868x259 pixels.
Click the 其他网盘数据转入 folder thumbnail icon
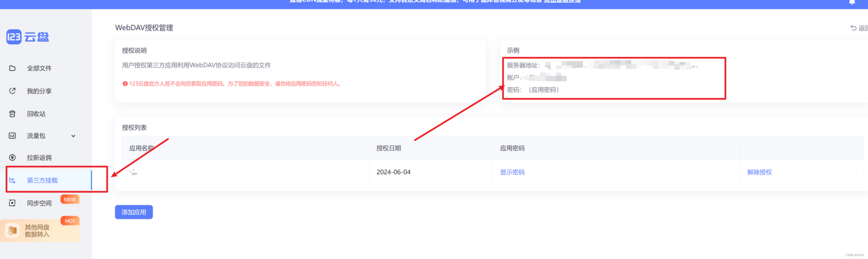(12, 230)
